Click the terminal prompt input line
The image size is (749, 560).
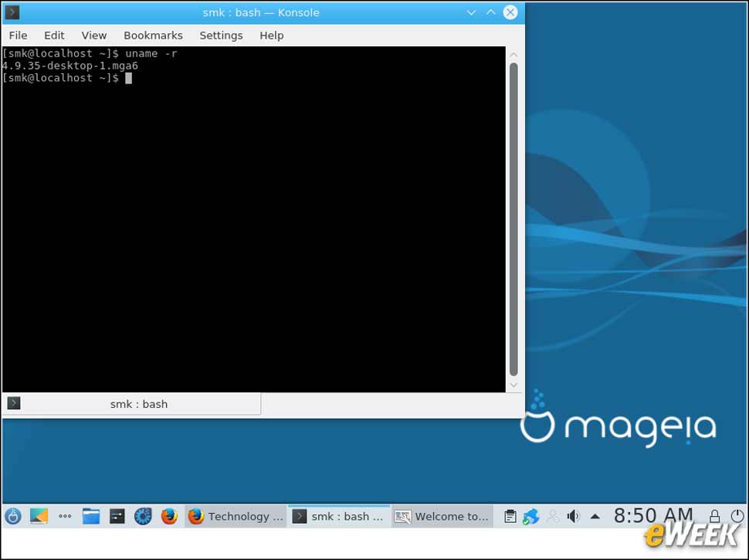point(67,78)
